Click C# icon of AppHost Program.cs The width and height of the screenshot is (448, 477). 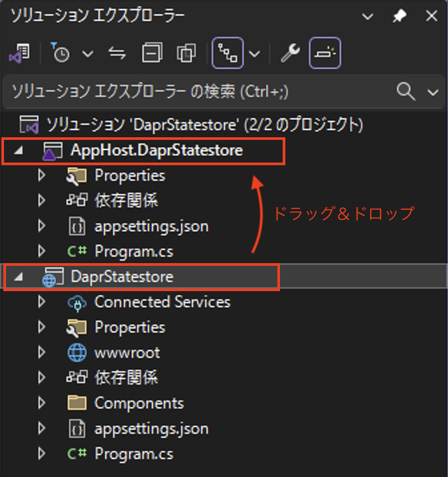77,251
